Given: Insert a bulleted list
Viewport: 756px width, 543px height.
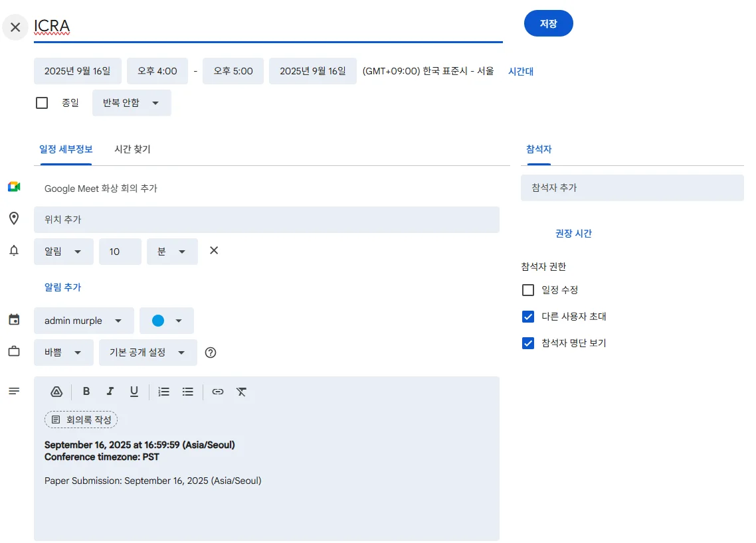Looking at the screenshot, I should tap(188, 392).
